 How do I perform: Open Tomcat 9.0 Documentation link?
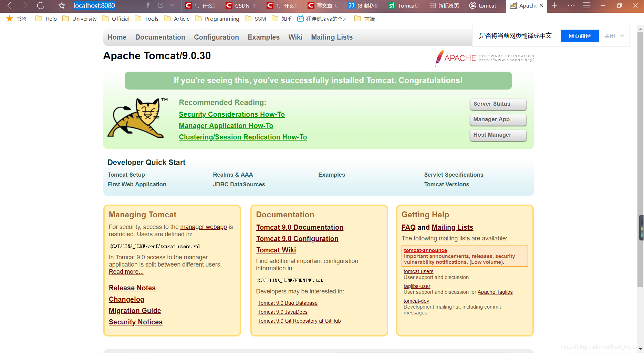[300, 227]
